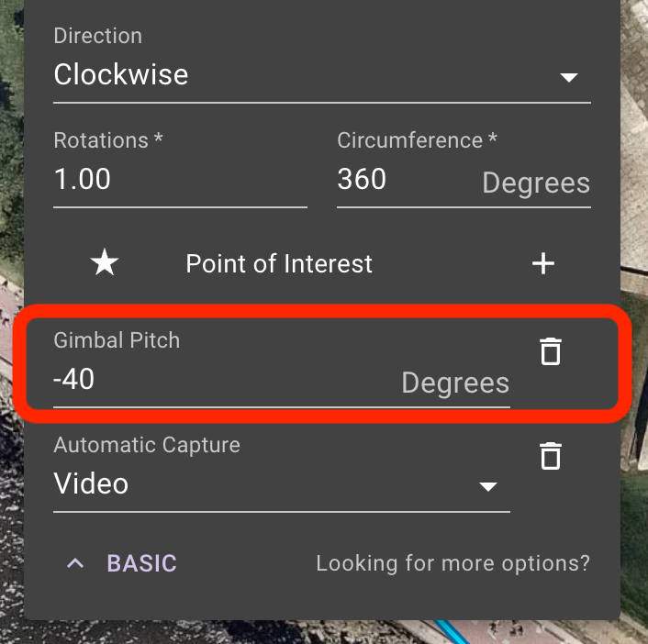Click the star icon beside Point of Interest

pos(105,262)
